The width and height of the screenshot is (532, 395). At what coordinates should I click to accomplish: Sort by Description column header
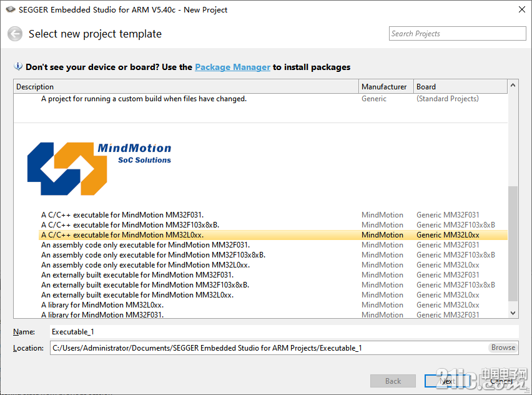pyautogui.click(x=186, y=87)
